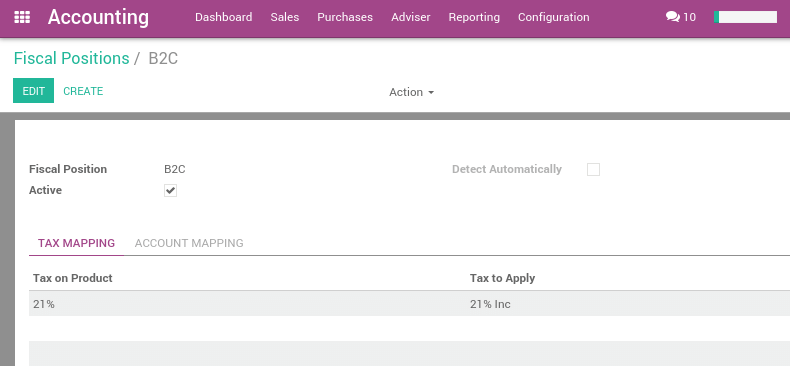Toggle the Detect Automatically checkbox
Screen dimensions: 790x366
tap(594, 169)
